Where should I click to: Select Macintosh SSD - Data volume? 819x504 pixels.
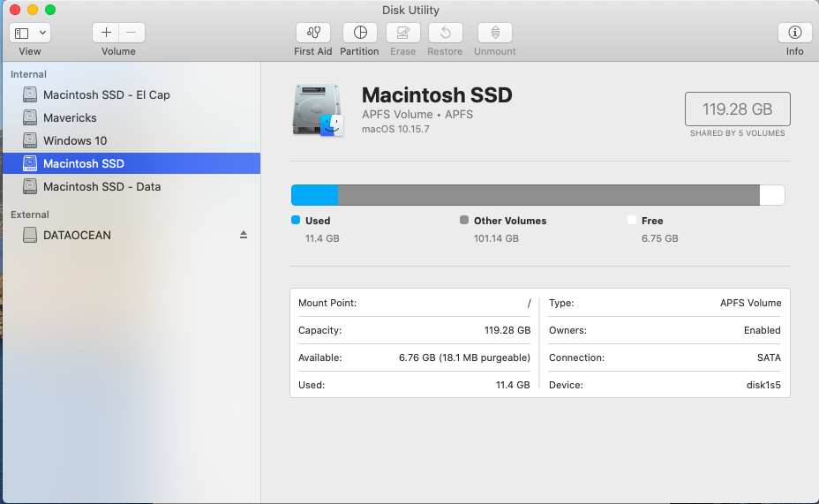pos(131,186)
